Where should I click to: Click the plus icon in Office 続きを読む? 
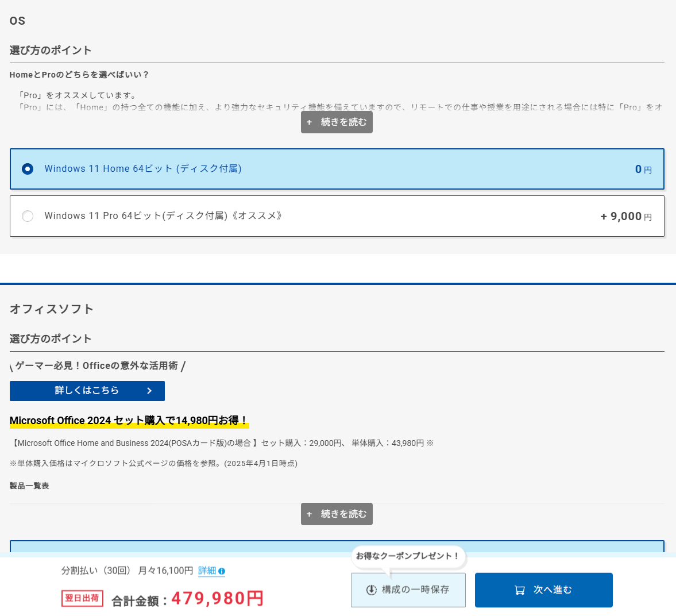(309, 514)
